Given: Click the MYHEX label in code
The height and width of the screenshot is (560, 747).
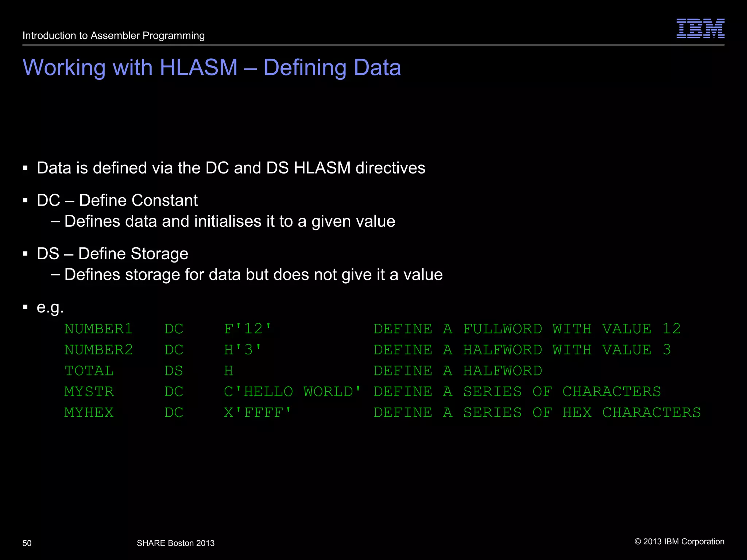Looking at the screenshot, I should [89, 413].
